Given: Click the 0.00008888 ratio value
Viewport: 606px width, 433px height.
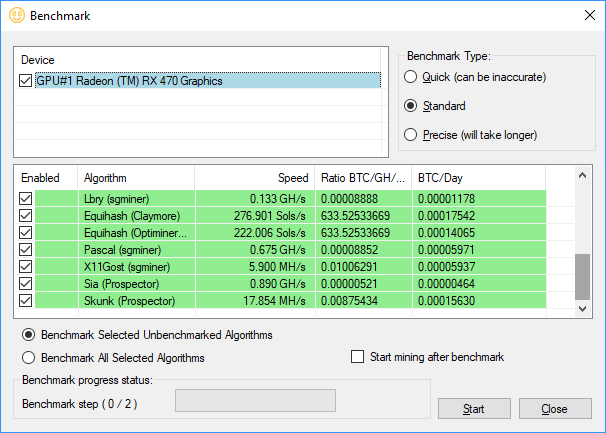Looking at the screenshot, I should tap(349, 199).
